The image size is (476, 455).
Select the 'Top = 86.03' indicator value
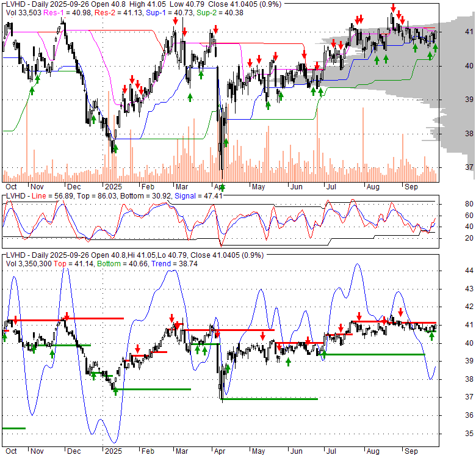pyautogui.click(x=96, y=196)
